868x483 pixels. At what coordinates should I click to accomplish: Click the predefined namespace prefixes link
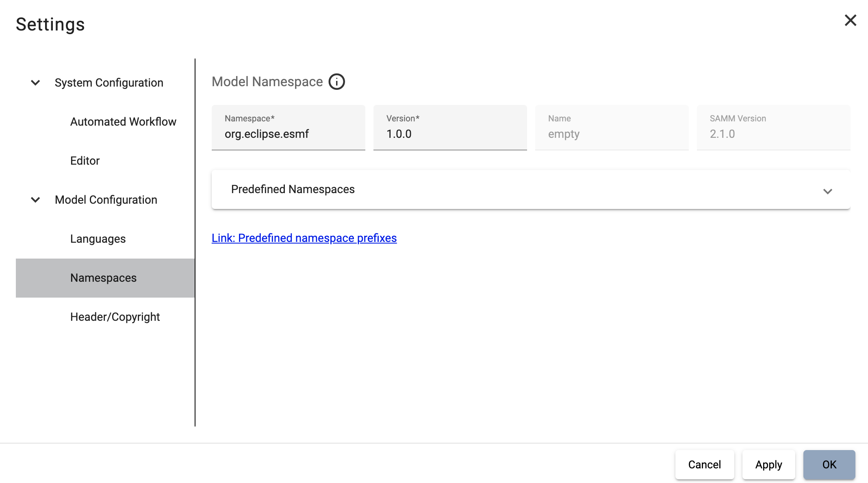click(x=304, y=237)
